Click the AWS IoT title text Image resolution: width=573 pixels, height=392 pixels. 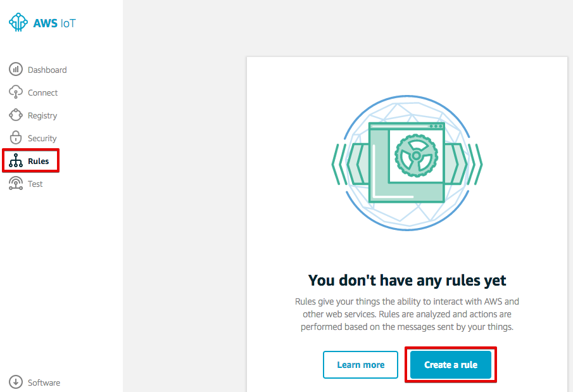pos(54,23)
